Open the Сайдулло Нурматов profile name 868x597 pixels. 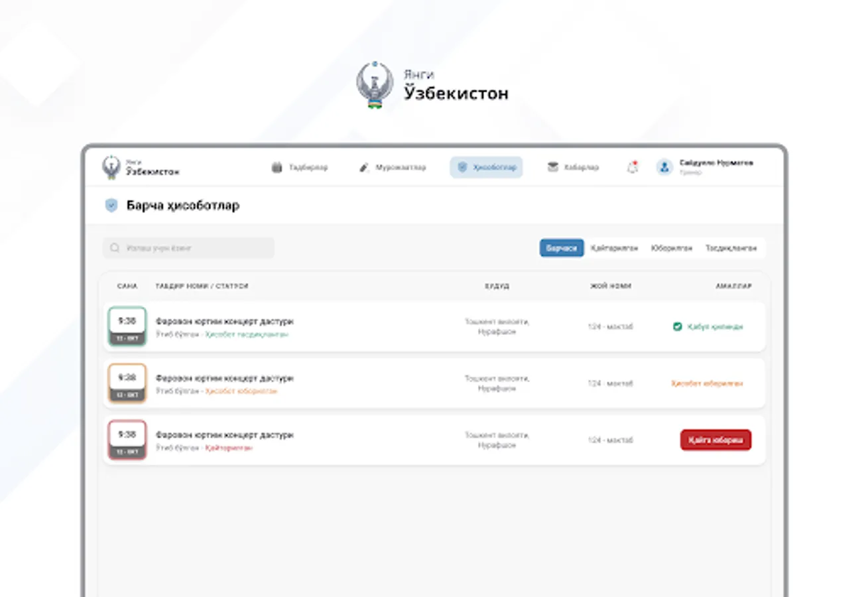coord(716,163)
